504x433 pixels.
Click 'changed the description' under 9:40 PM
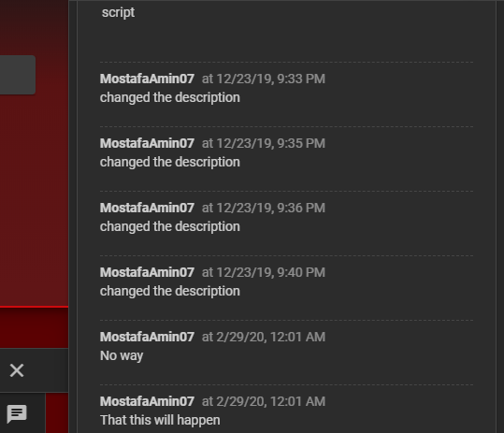coord(170,291)
